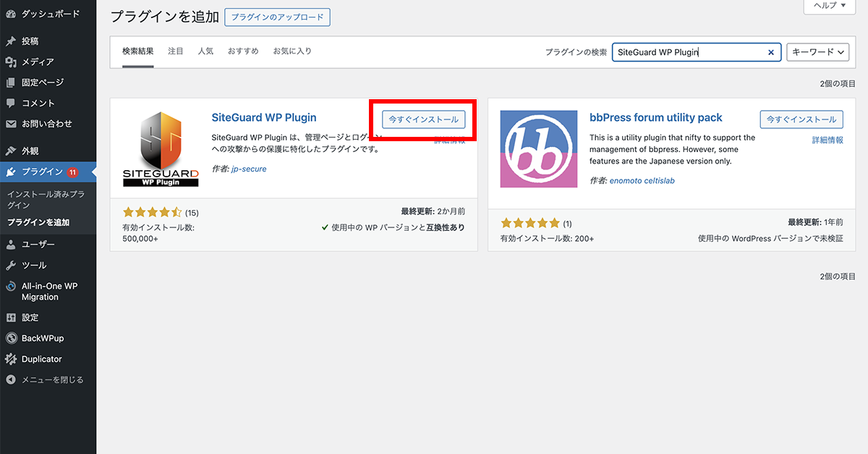Switch to the お気に入り tab

pyautogui.click(x=292, y=51)
